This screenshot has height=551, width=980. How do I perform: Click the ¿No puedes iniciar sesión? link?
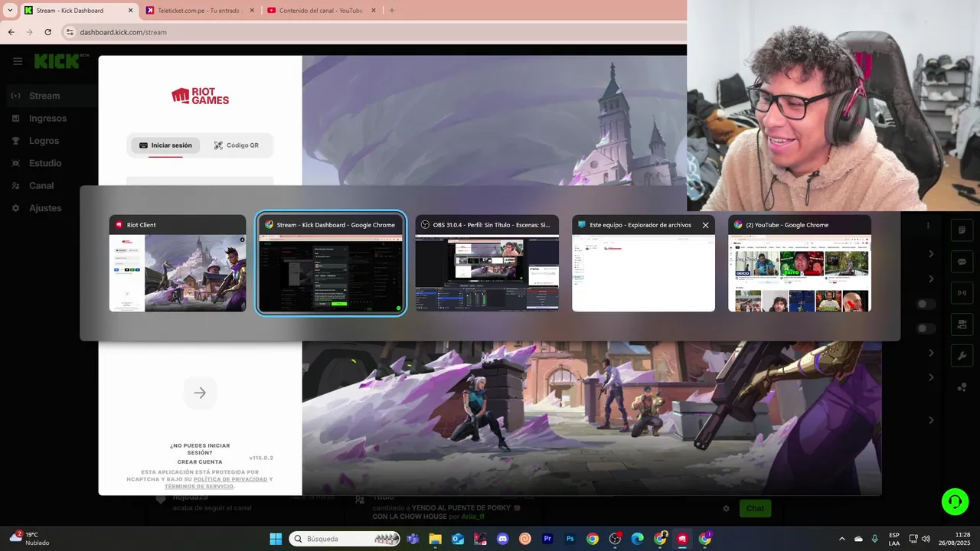(x=199, y=449)
